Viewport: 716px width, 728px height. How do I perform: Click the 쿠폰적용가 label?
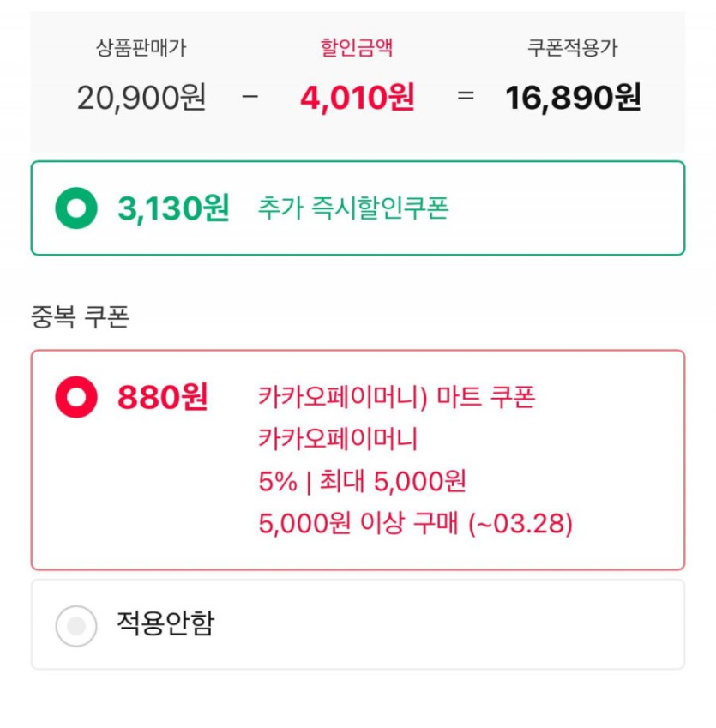click(x=572, y=48)
